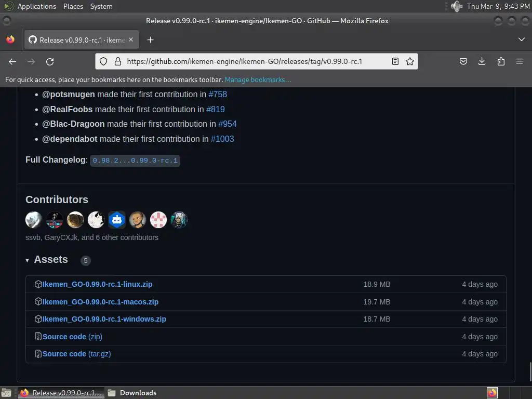
Task: Click the volume speaker icon in panel
Action: [457, 6]
